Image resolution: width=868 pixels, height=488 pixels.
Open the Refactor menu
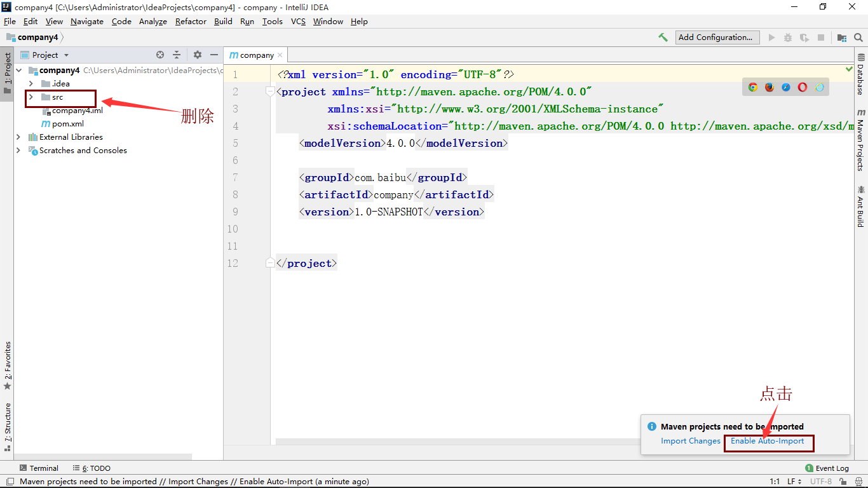[x=191, y=21]
